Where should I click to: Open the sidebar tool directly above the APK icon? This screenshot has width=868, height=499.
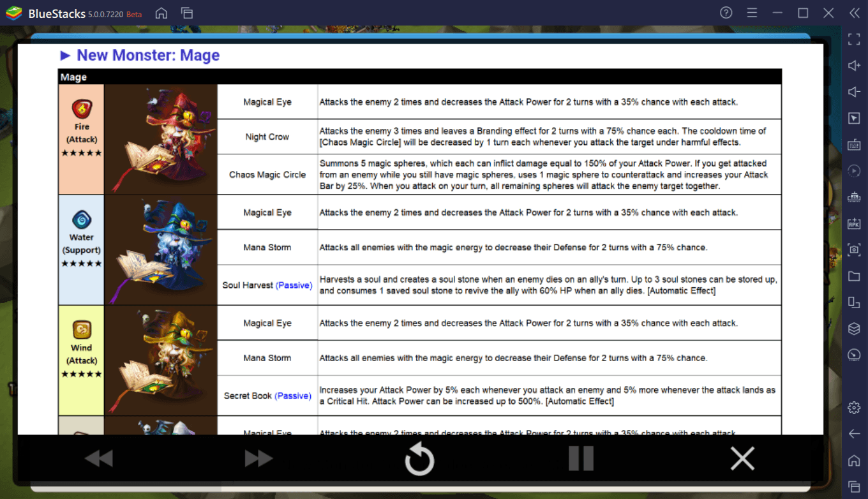click(x=854, y=197)
